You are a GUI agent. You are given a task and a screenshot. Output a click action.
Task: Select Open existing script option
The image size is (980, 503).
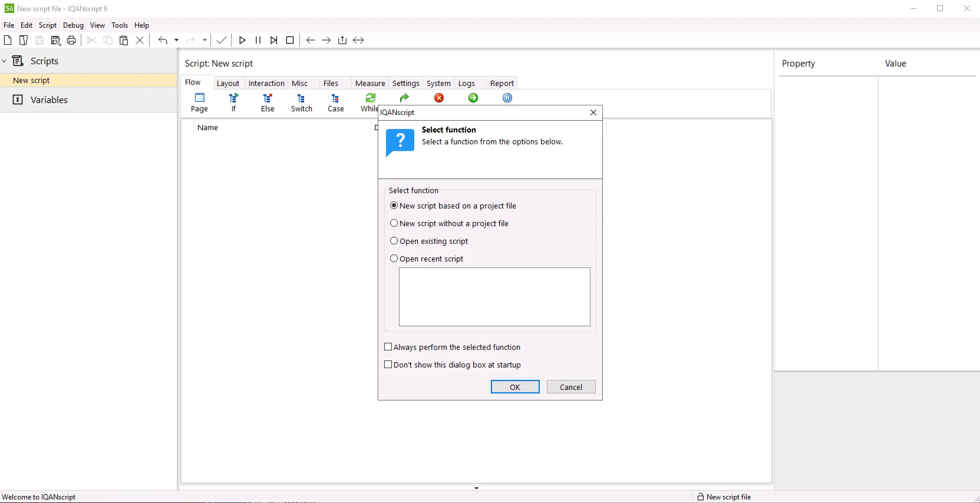(394, 241)
